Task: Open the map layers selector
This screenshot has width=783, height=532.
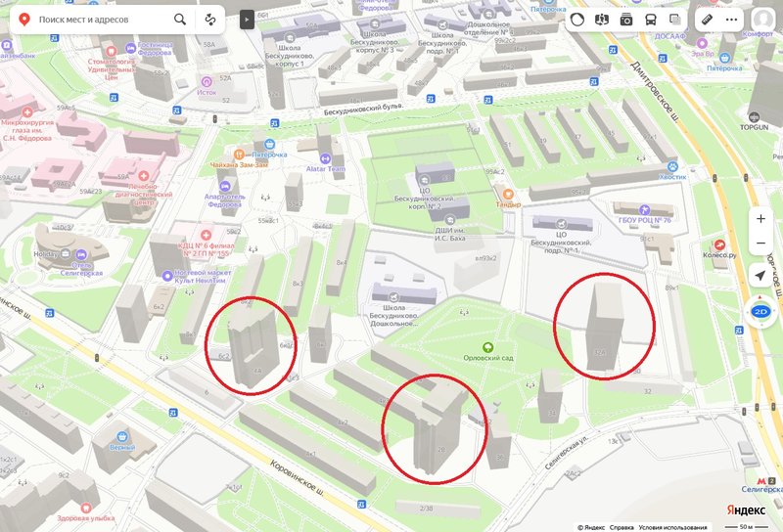Action: point(675,20)
